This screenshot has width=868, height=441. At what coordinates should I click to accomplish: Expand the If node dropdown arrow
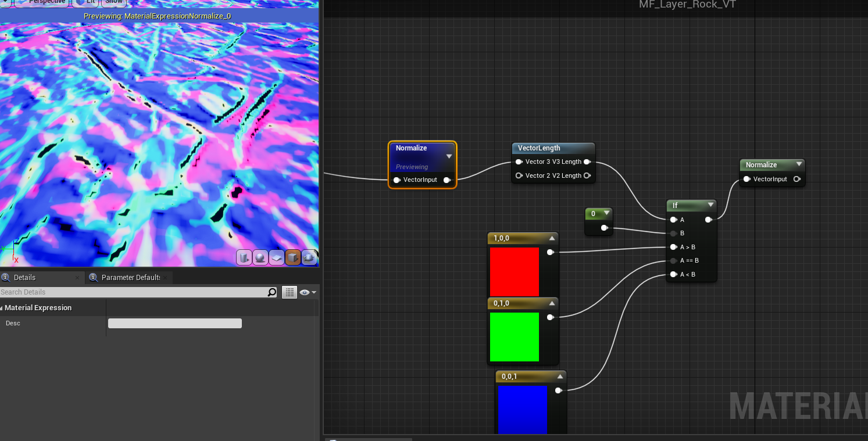[x=710, y=205]
